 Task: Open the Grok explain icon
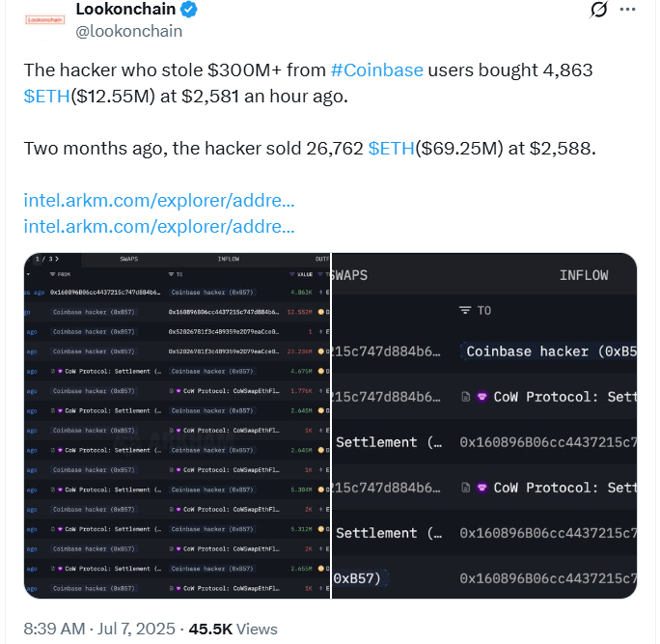point(598,10)
